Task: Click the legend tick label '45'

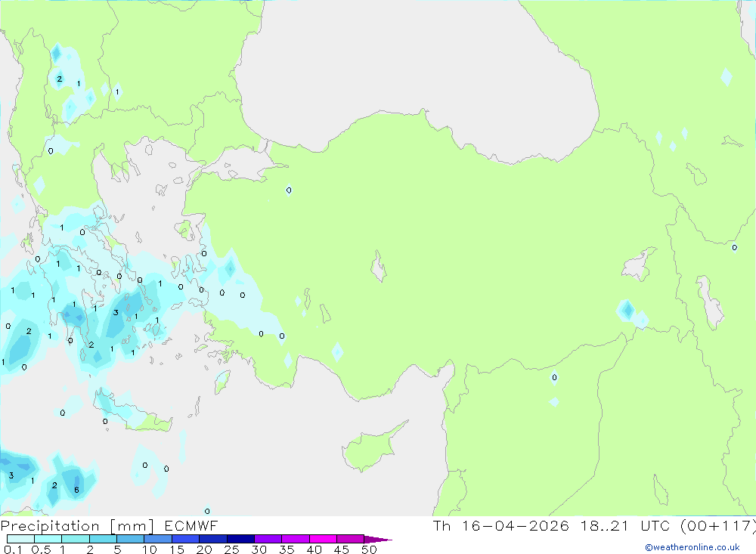Action: 342,549
